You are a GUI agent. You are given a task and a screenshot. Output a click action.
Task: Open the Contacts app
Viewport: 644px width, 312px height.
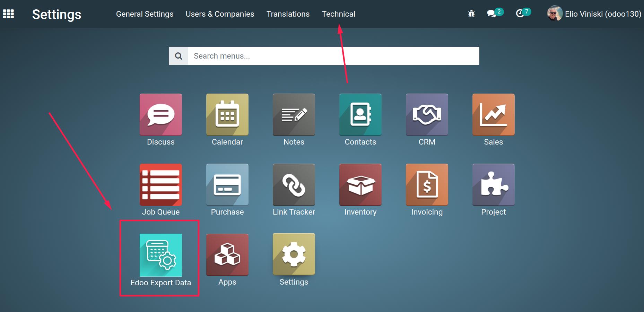pyautogui.click(x=360, y=115)
